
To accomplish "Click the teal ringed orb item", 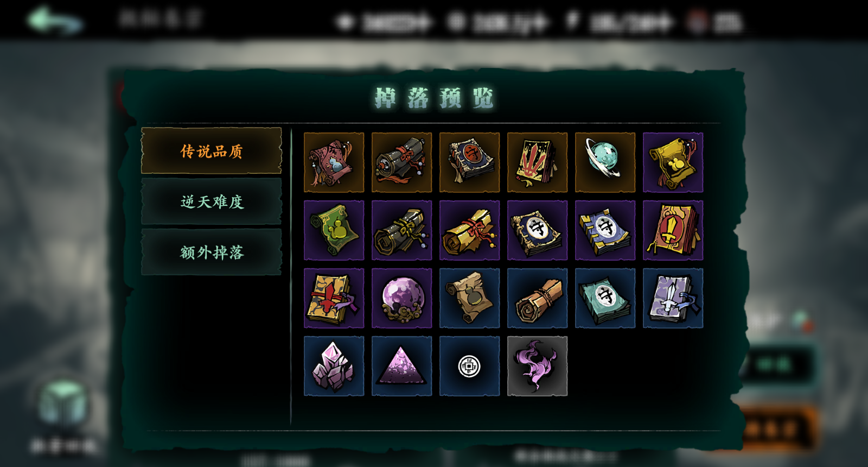I will [x=605, y=162].
